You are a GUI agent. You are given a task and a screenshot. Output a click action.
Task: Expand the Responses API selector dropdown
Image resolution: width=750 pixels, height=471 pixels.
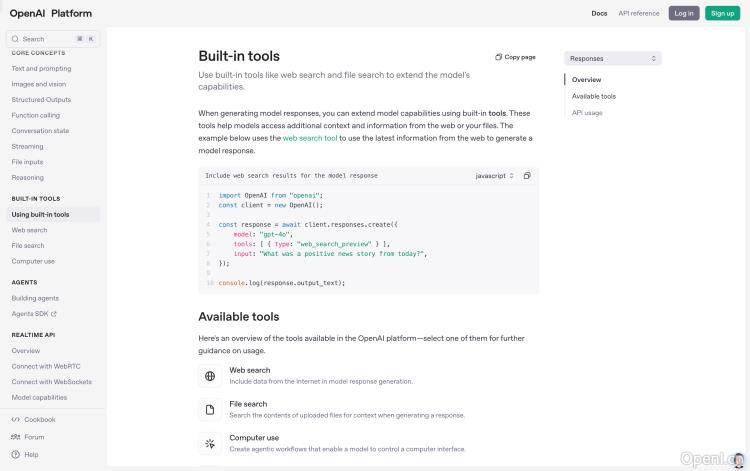click(612, 58)
